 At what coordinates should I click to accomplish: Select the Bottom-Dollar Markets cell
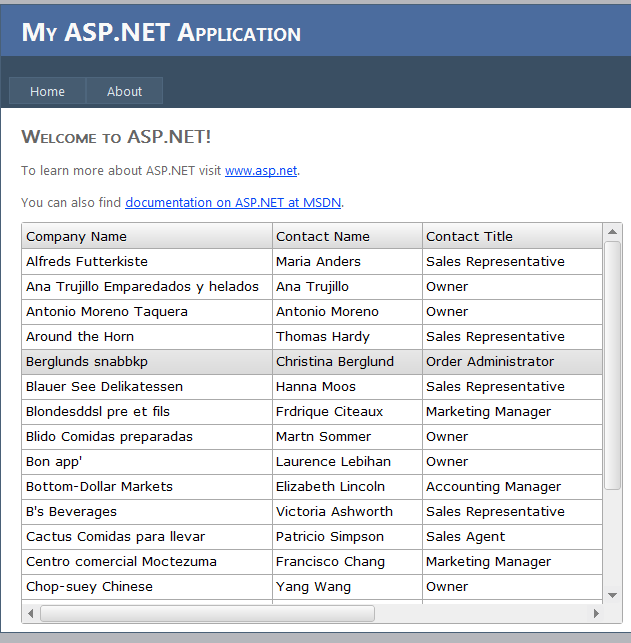pos(147,487)
